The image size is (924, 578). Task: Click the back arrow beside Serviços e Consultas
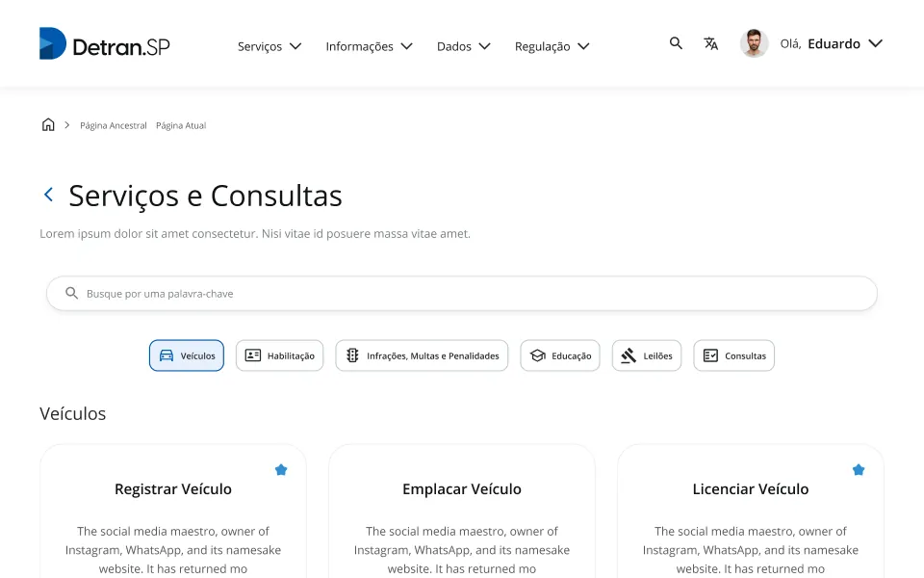coord(49,194)
